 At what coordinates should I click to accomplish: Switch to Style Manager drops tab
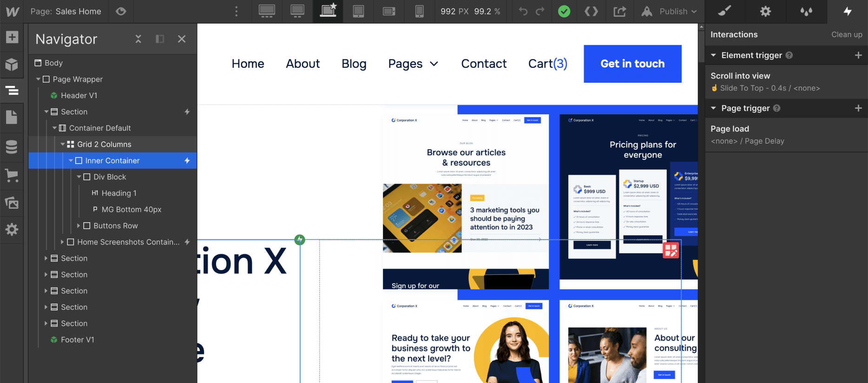tap(806, 11)
